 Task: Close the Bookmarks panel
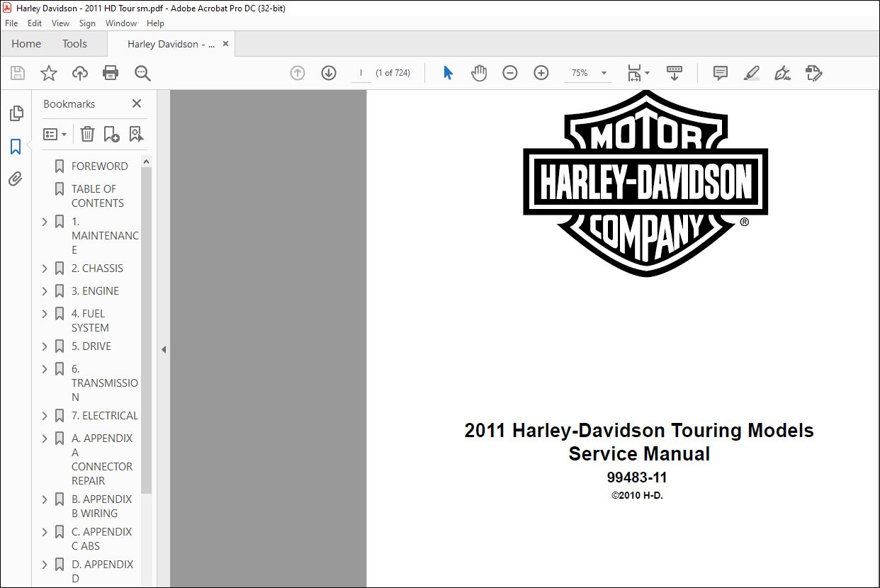[137, 103]
